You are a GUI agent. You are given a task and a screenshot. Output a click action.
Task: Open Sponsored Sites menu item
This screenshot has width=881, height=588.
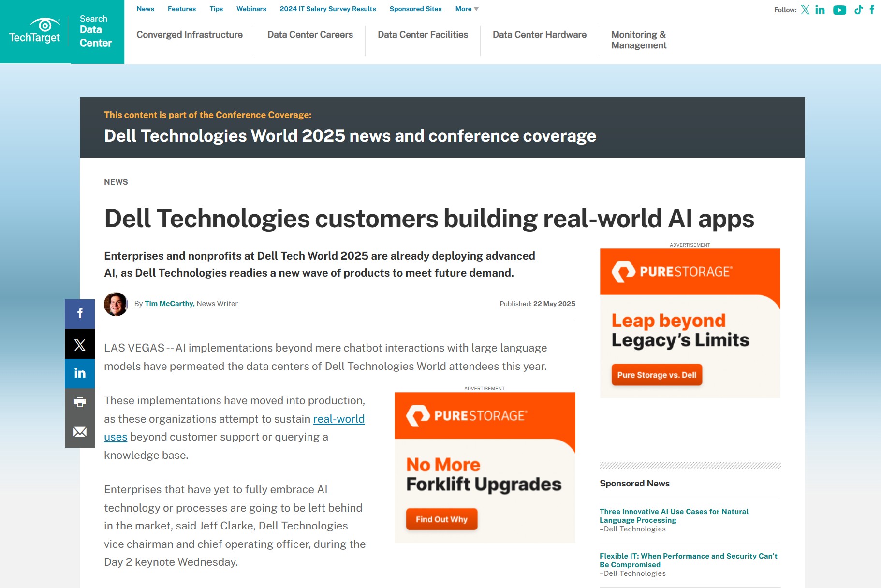(416, 9)
